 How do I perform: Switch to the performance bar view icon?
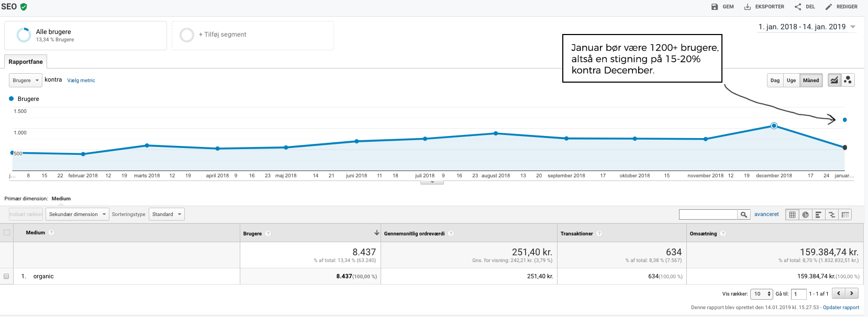(x=818, y=214)
